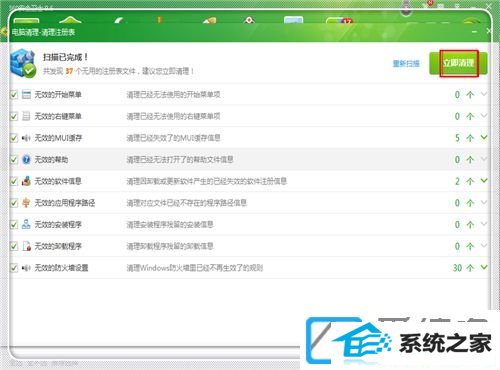Click the software icon beside 无效的软件信息
Image resolution: width=500 pixels, height=370 pixels.
[26, 181]
